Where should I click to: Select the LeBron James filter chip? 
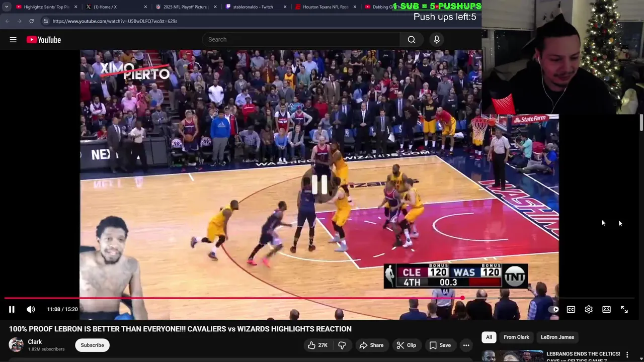[x=557, y=337]
